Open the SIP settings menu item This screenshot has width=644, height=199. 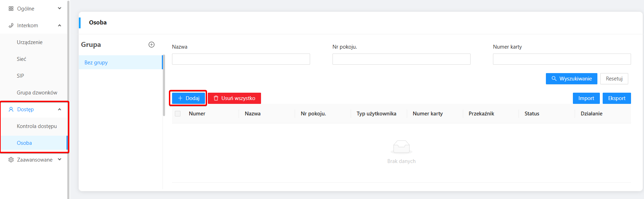[20, 76]
